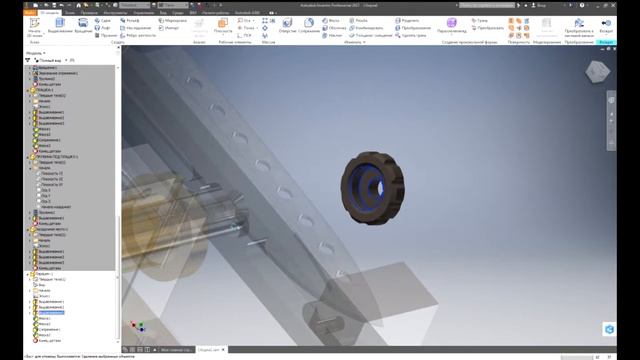This screenshot has width=640, height=360.
Task: Click the Вход (Sign in) button
Action: click(x=539, y=5)
